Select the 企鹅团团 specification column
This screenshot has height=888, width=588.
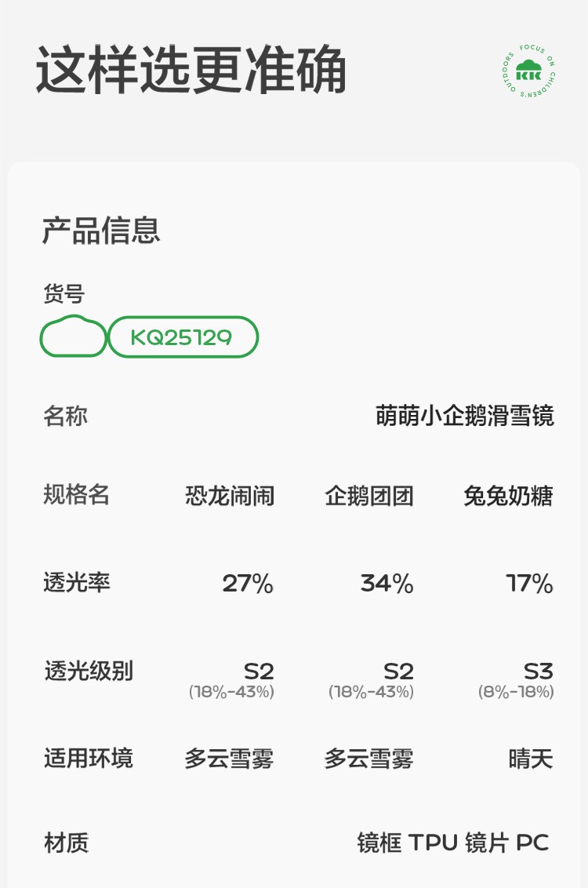(369, 496)
